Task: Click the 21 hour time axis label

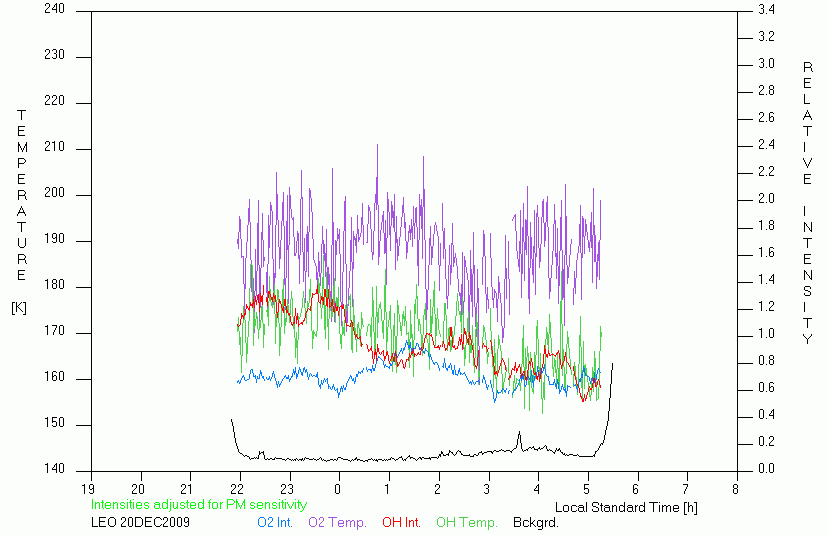Action: (187, 490)
